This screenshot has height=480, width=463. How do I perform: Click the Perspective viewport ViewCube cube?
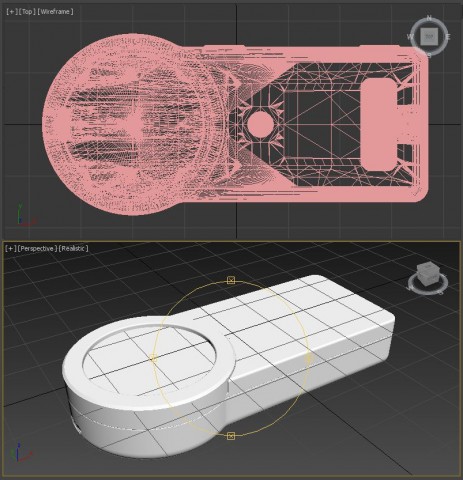pyautogui.click(x=429, y=274)
